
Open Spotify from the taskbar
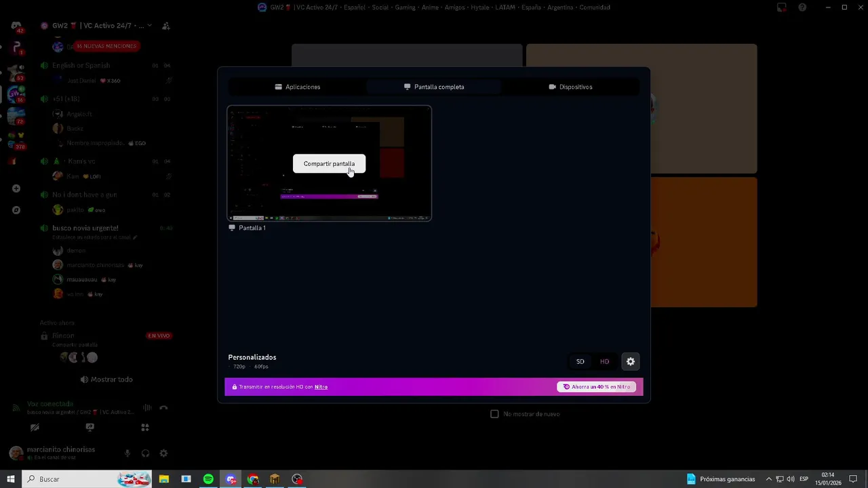point(208,479)
